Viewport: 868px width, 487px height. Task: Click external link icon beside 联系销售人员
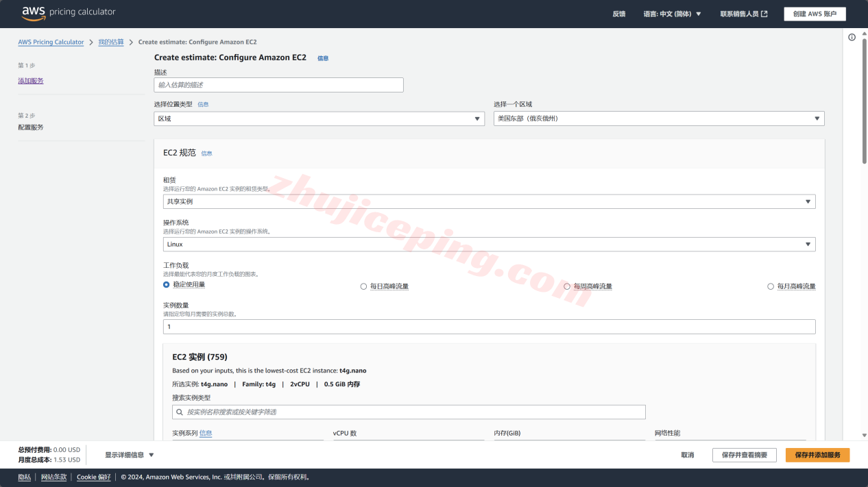[764, 14]
